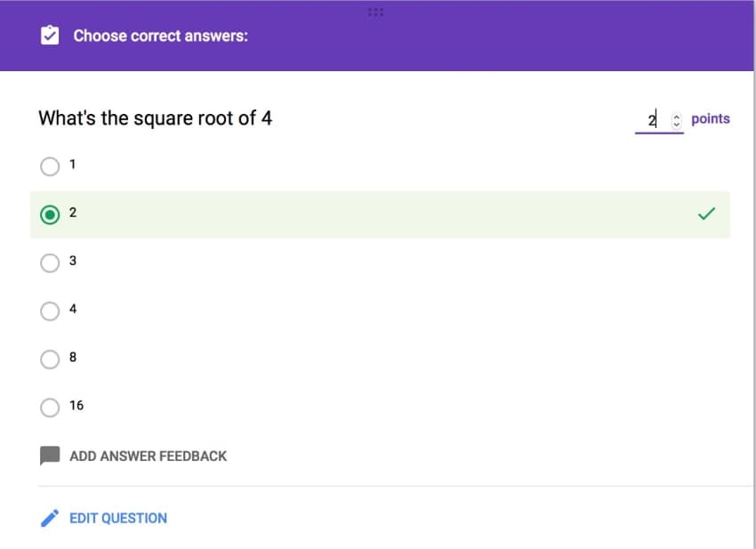The width and height of the screenshot is (756, 549).
Task: Click the square root question title text
Action: pos(155,117)
